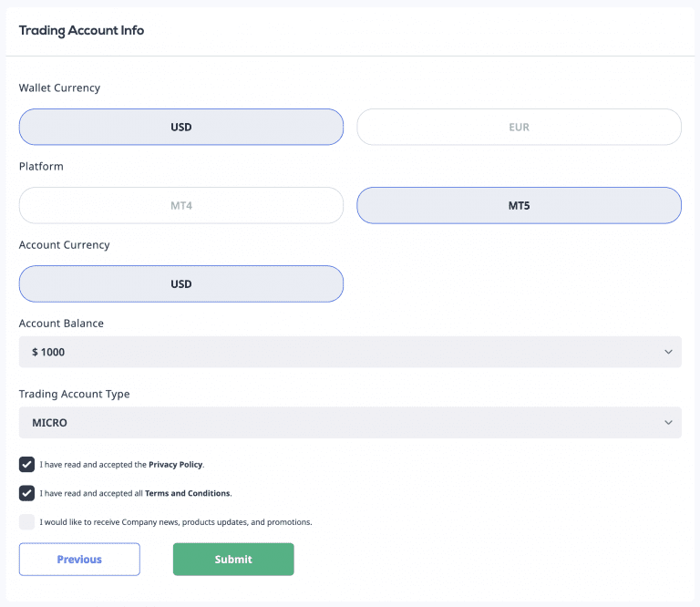Click the Trading Account Info heading

[81, 30]
